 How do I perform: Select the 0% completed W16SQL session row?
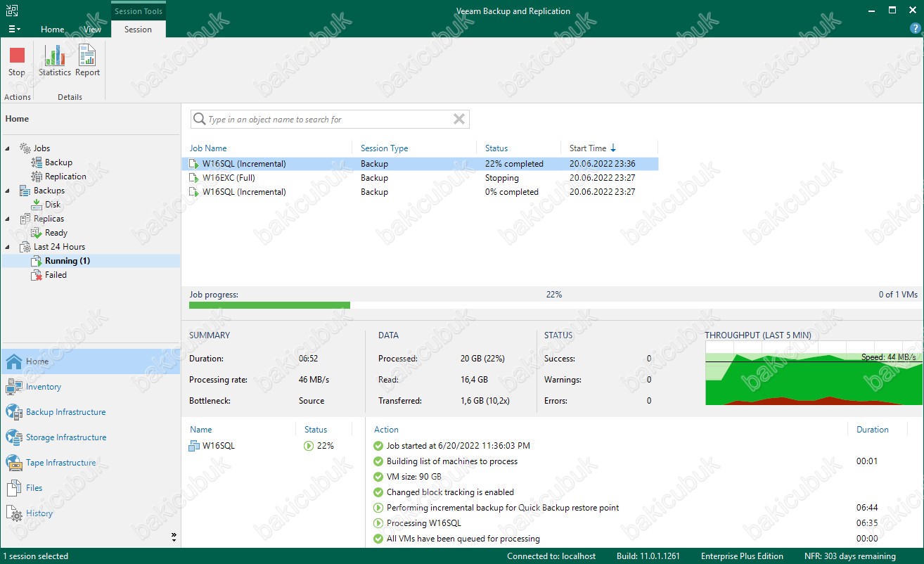coord(422,192)
